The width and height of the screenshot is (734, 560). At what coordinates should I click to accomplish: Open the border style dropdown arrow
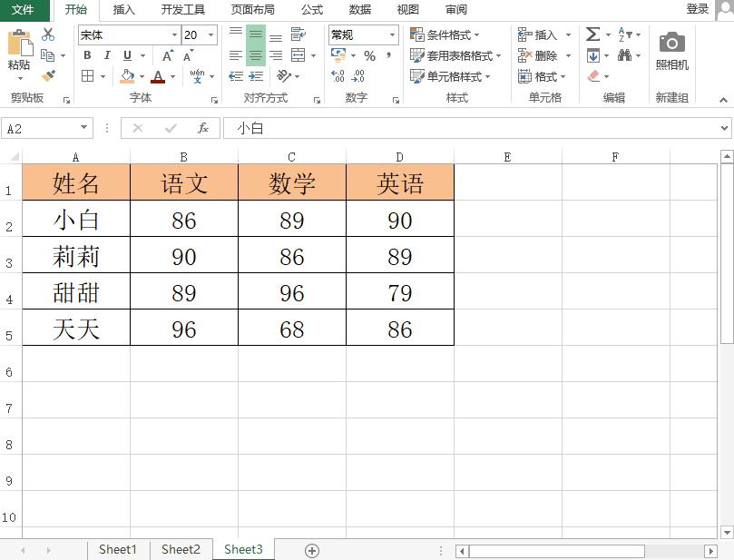103,76
